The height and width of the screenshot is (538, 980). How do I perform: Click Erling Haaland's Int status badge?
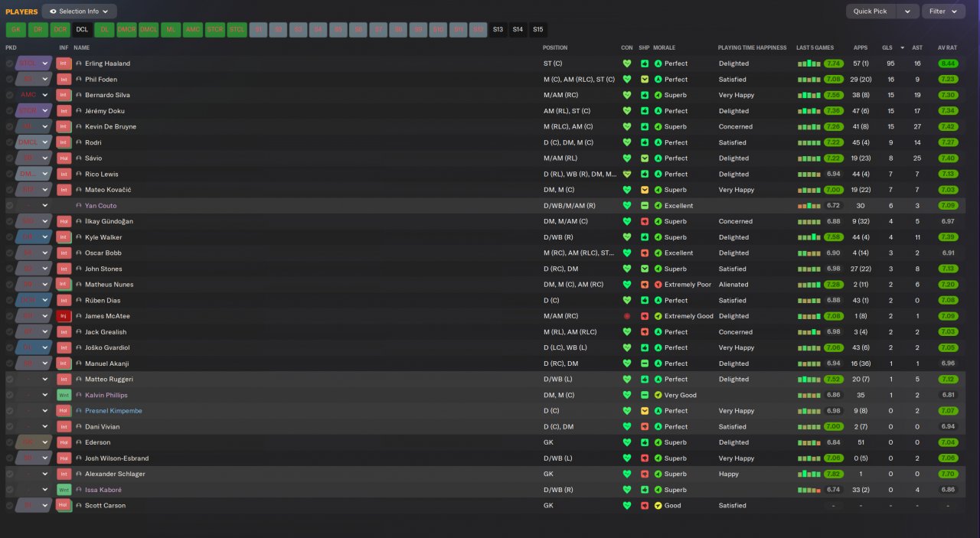[64, 64]
